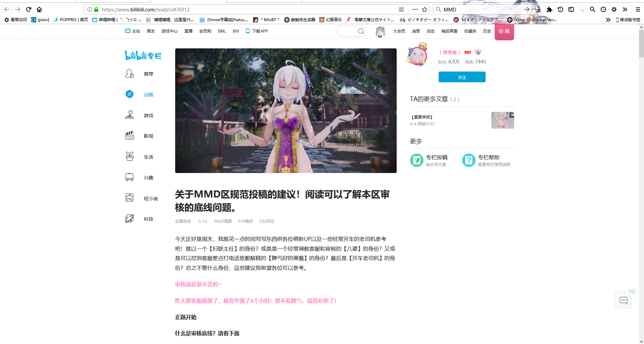644x344 pixels.
Task: Open 稍后再看 watch later link
Action: click(x=449, y=31)
